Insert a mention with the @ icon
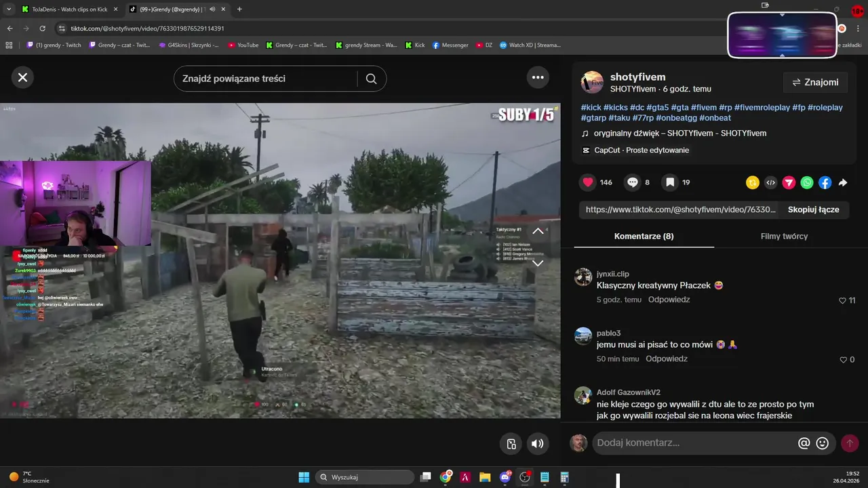Viewport: 868px width, 488px height. pyautogui.click(x=804, y=443)
